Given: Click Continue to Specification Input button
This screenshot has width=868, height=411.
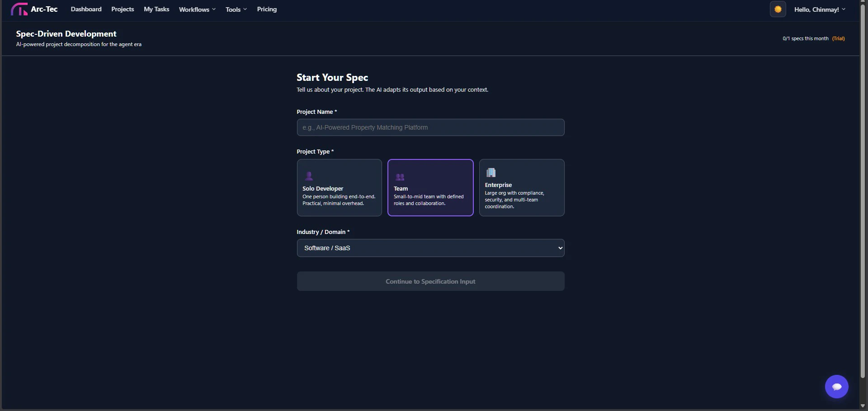Looking at the screenshot, I should [x=430, y=281].
